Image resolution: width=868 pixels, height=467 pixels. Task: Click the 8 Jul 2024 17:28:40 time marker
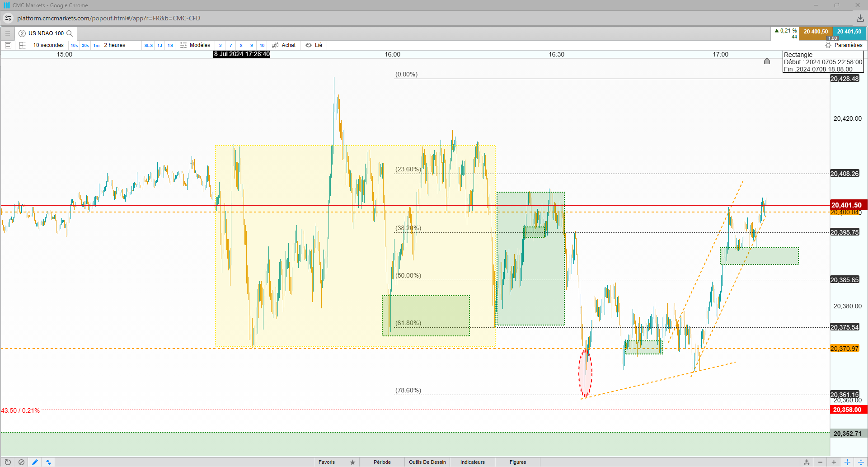pos(242,54)
